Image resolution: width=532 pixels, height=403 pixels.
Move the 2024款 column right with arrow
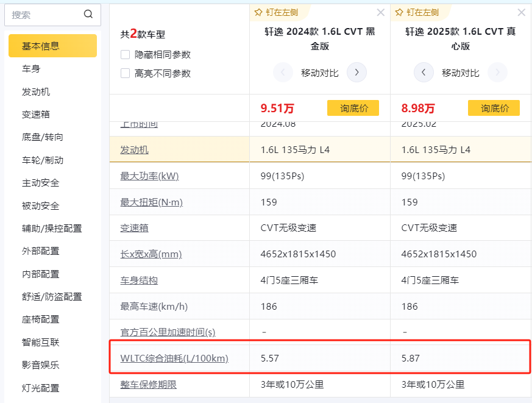[356, 73]
